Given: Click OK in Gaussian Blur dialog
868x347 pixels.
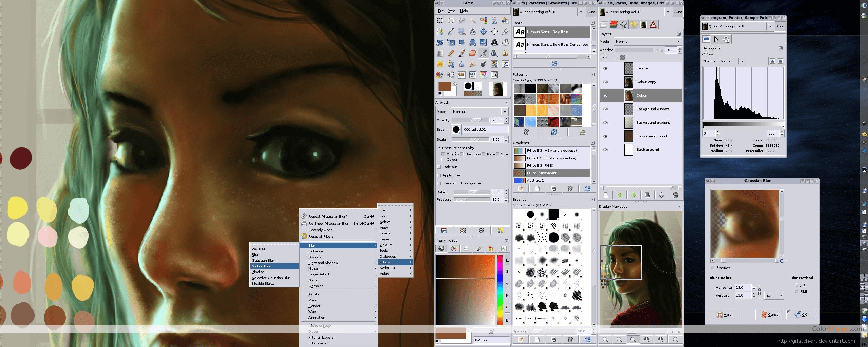Looking at the screenshot, I should pyautogui.click(x=800, y=314).
